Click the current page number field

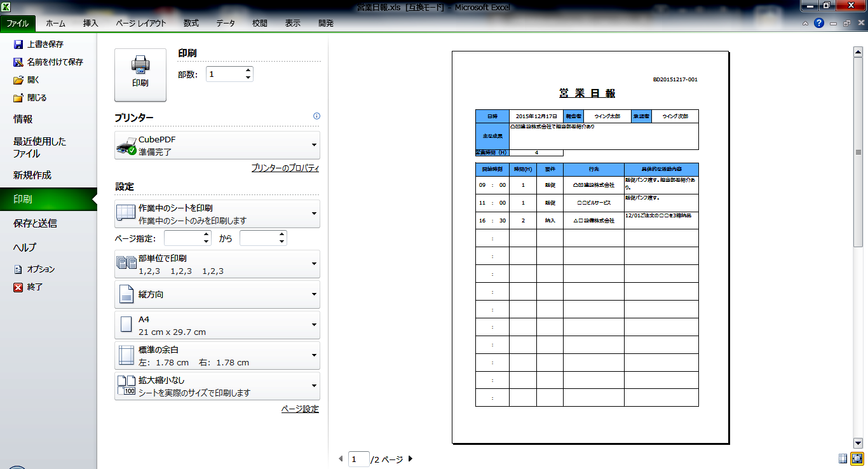pos(358,459)
